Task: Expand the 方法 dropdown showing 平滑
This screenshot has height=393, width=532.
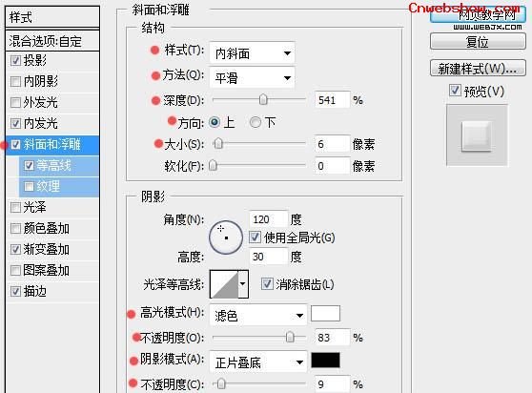Action: click(252, 77)
